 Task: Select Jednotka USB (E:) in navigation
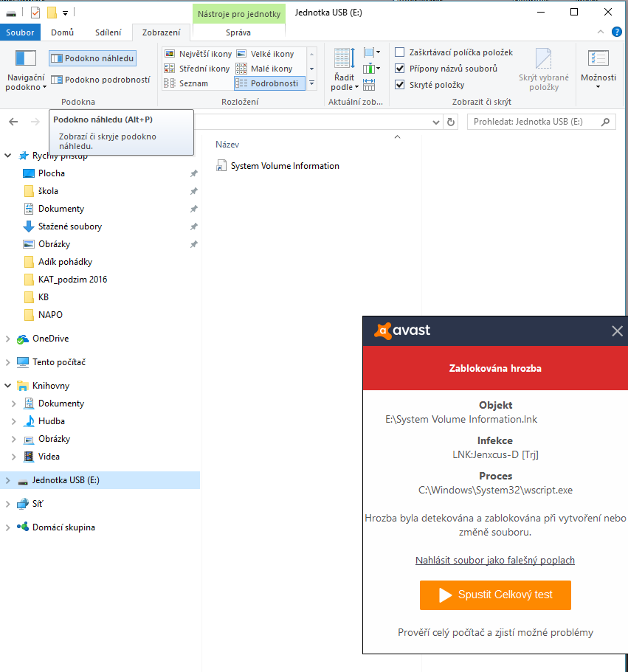(x=66, y=480)
